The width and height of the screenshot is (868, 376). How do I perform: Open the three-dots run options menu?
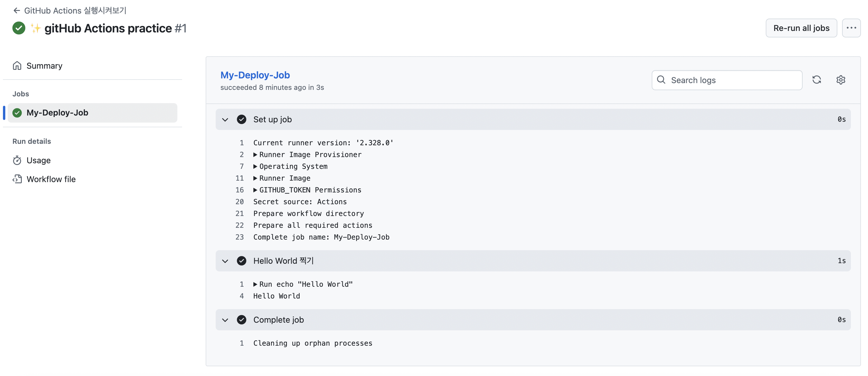pyautogui.click(x=851, y=28)
